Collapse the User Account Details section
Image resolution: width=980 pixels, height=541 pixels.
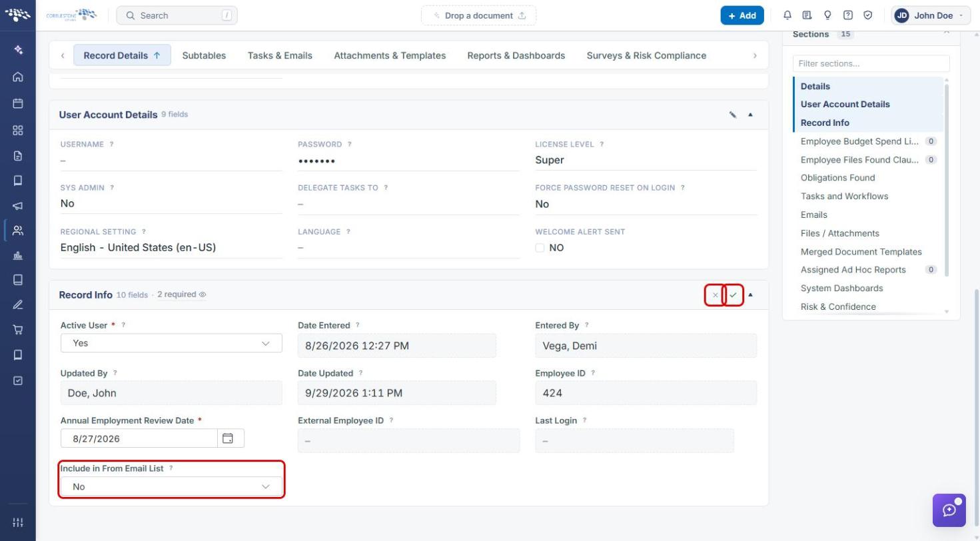750,115
